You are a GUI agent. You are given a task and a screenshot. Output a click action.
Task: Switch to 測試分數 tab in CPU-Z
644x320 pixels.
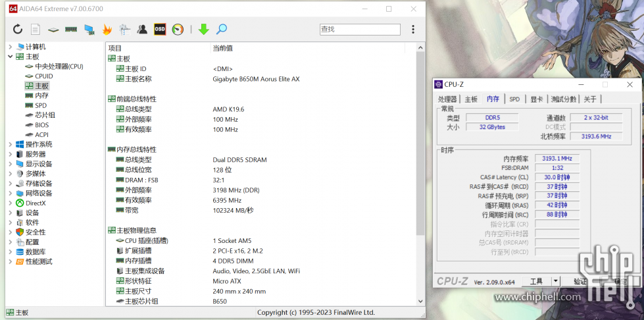(x=564, y=99)
